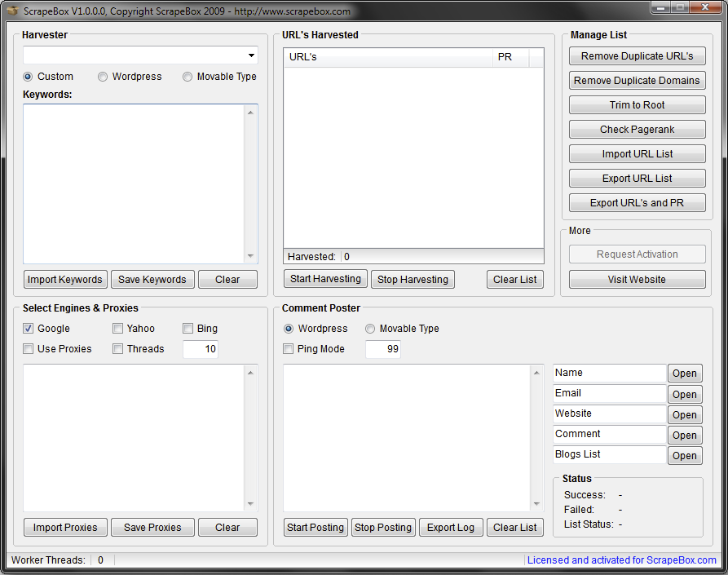Click the Import Keywords button

pos(65,280)
